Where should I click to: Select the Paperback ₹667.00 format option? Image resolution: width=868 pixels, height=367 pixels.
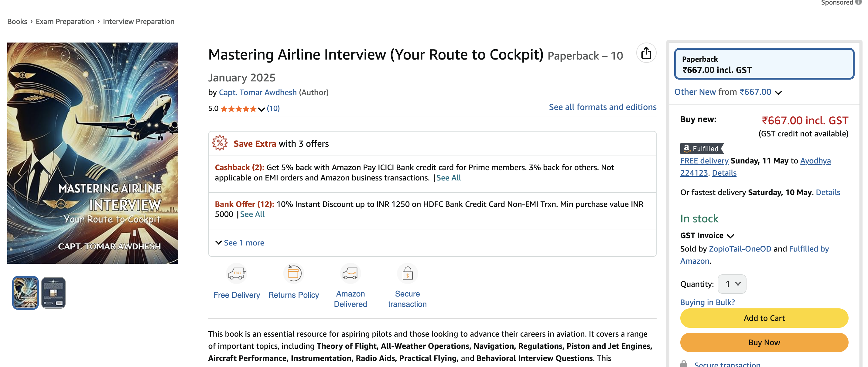pyautogui.click(x=764, y=64)
